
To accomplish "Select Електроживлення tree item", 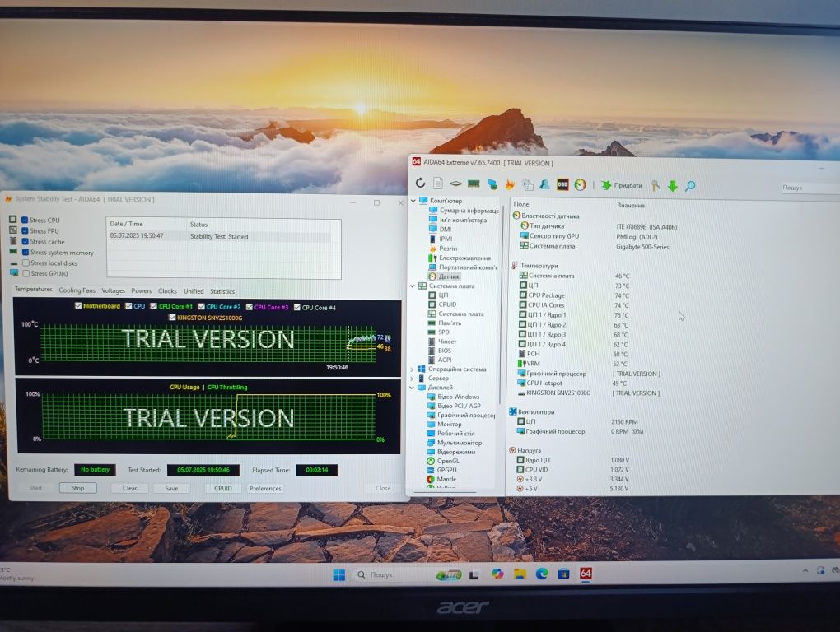I will pyautogui.click(x=460, y=258).
